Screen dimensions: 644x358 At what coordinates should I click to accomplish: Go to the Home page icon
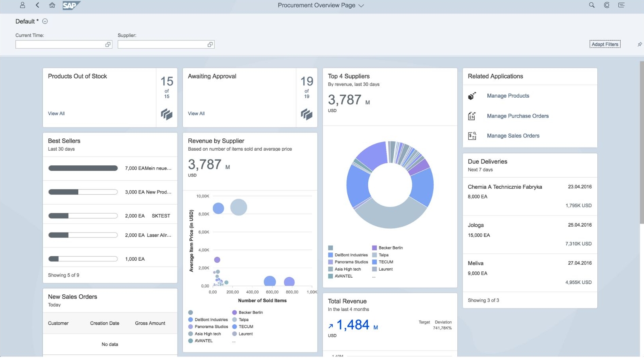point(52,5)
